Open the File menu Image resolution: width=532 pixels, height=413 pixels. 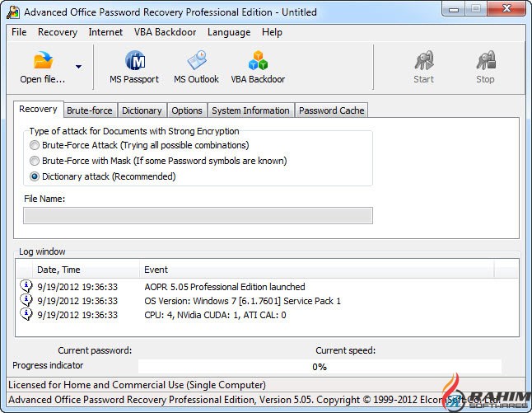[19, 32]
